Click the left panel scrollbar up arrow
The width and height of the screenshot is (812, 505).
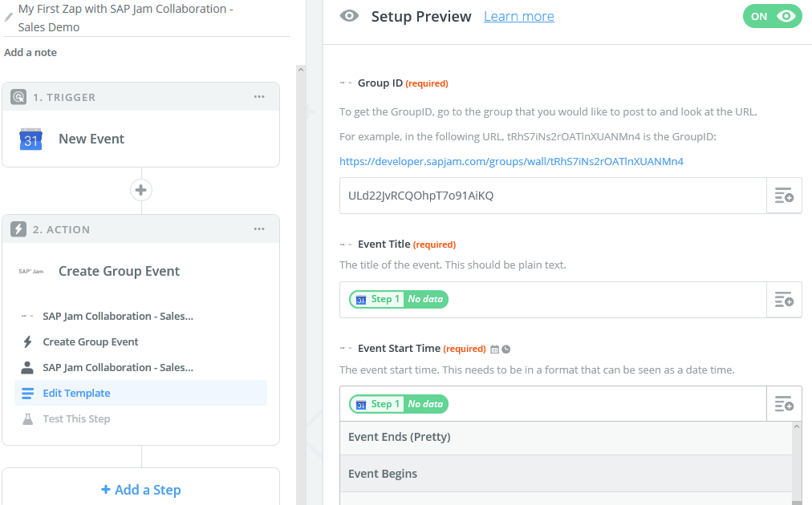(x=301, y=70)
